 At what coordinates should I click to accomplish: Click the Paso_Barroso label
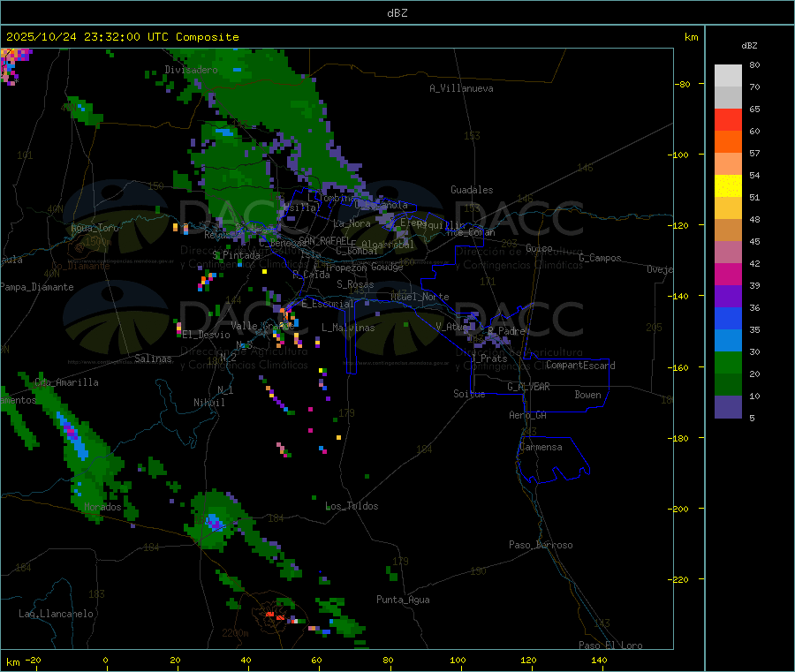tap(541, 545)
